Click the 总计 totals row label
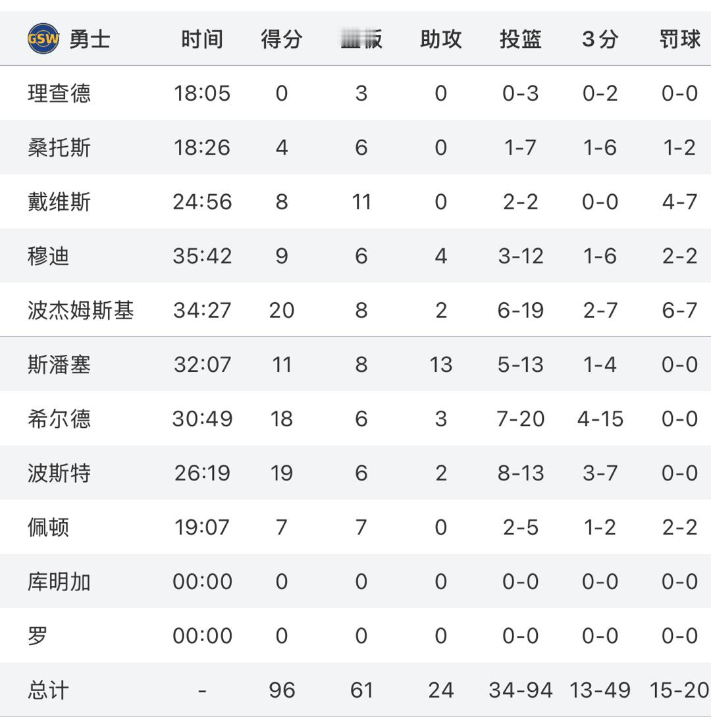711x728 pixels. [x=48, y=690]
